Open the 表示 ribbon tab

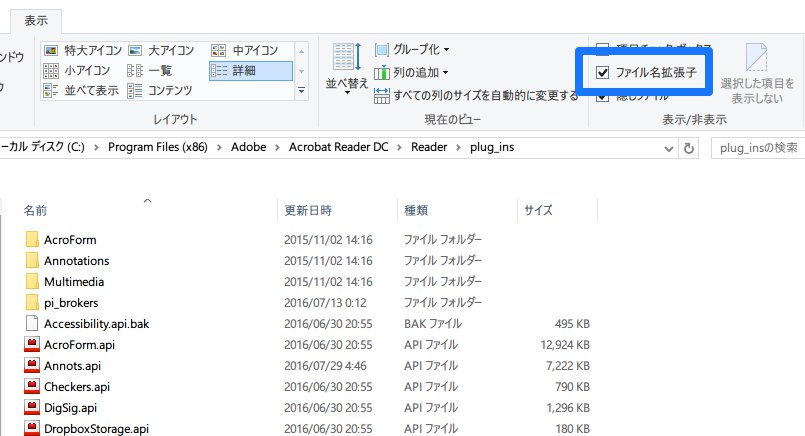click(x=36, y=21)
